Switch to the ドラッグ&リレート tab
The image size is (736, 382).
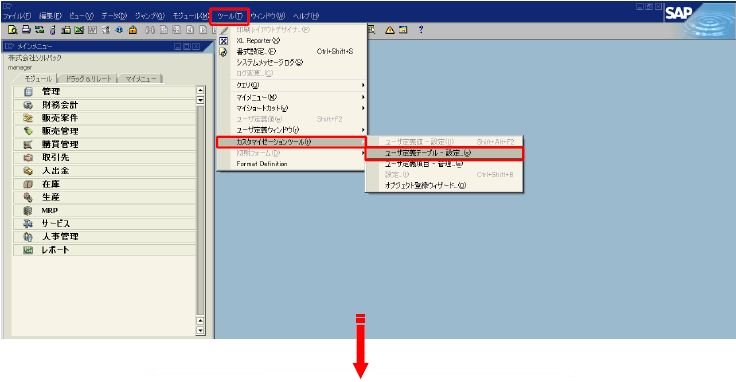88,78
